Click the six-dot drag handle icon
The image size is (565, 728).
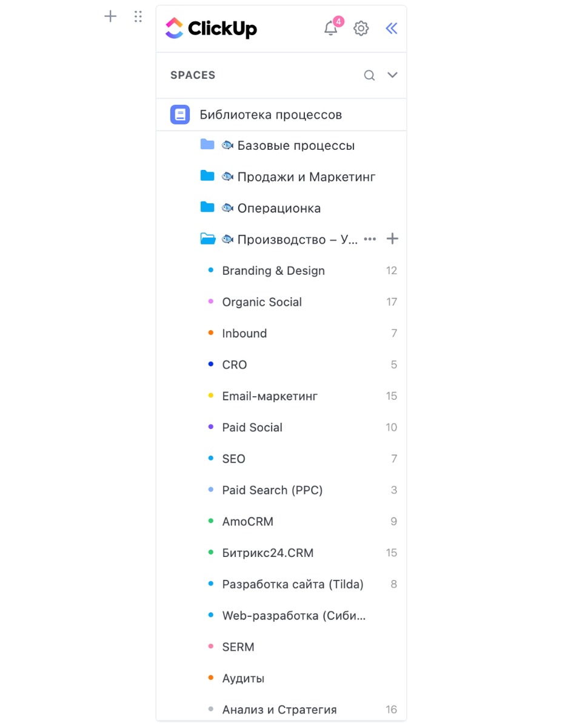138,16
